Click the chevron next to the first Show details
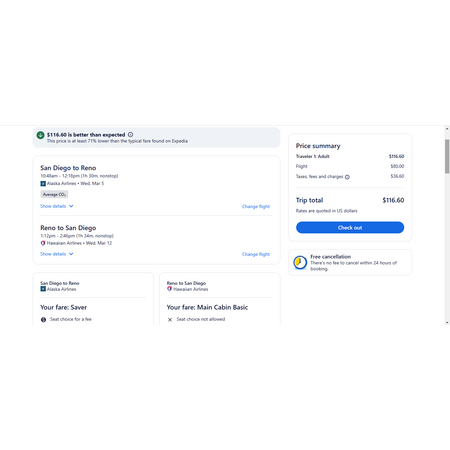The height and width of the screenshot is (450, 450). coord(71,206)
